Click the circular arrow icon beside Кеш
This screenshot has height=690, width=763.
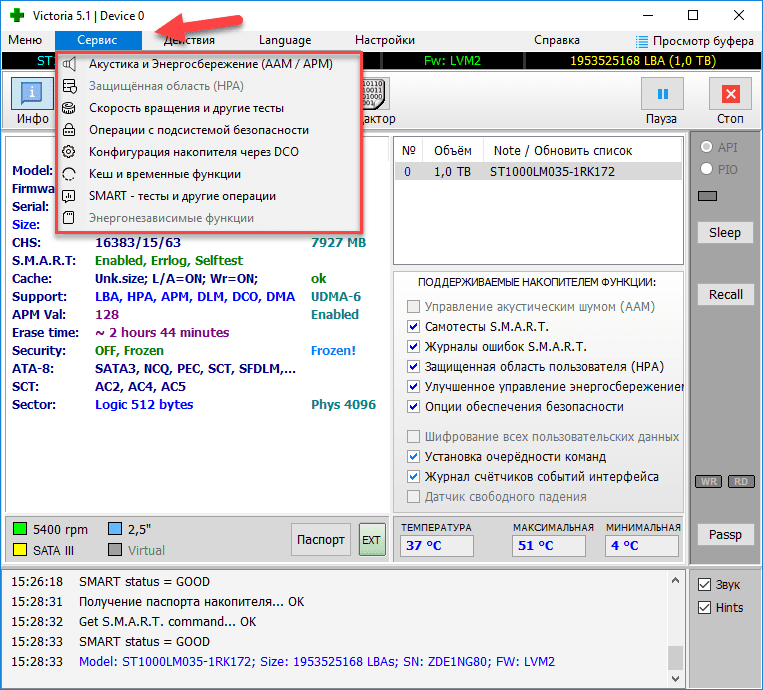click(69, 174)
